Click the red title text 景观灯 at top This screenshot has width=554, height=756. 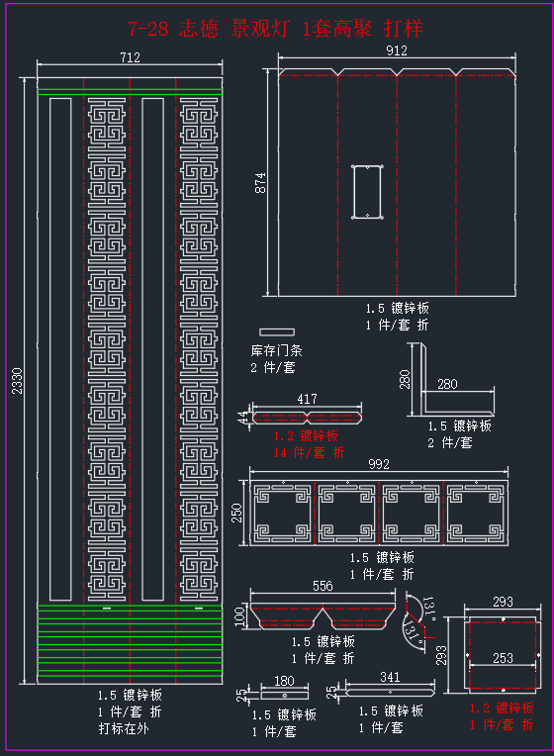click(x=260, y=28)
